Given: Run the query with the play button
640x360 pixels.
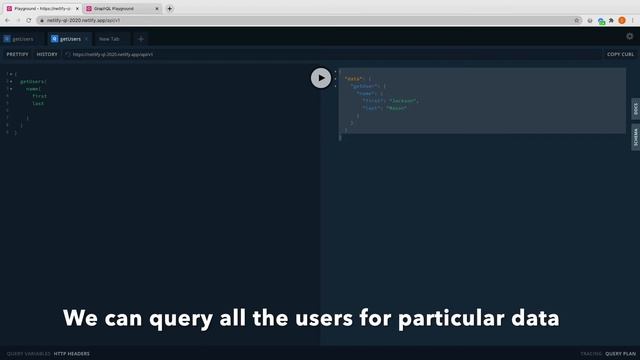Looking at the screenshot, I should tap(321, 78).
